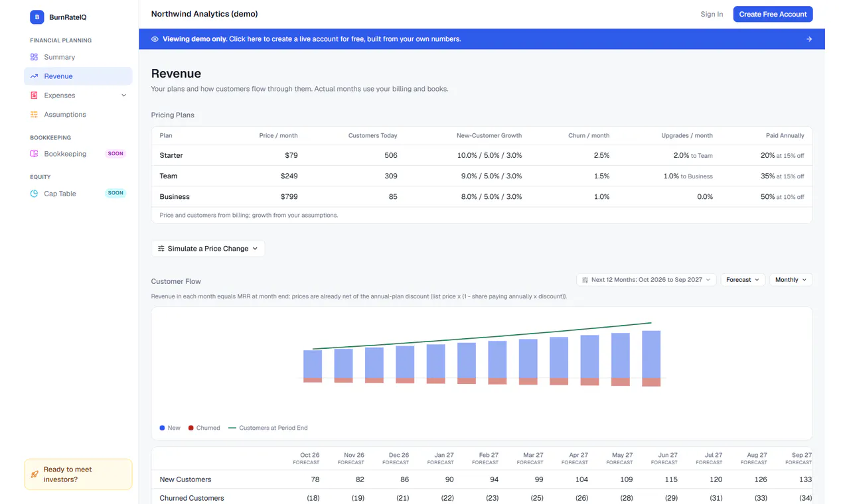The width and height of the screenshot is (843, 504).
Task: Click the Business plan price $799
Action: [289, 196]
